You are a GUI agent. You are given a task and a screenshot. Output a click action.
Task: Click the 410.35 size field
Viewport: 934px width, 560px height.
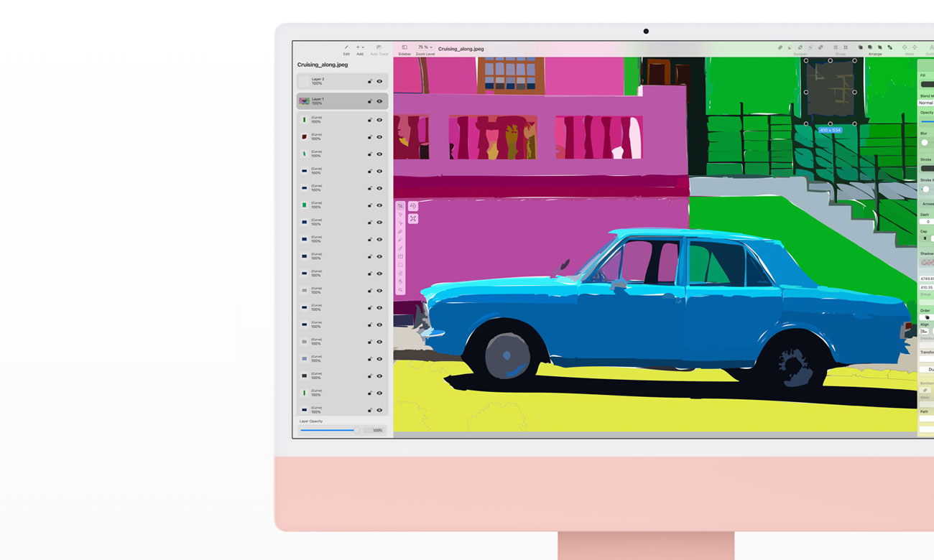pyautogui.click(x=927, y=287)
